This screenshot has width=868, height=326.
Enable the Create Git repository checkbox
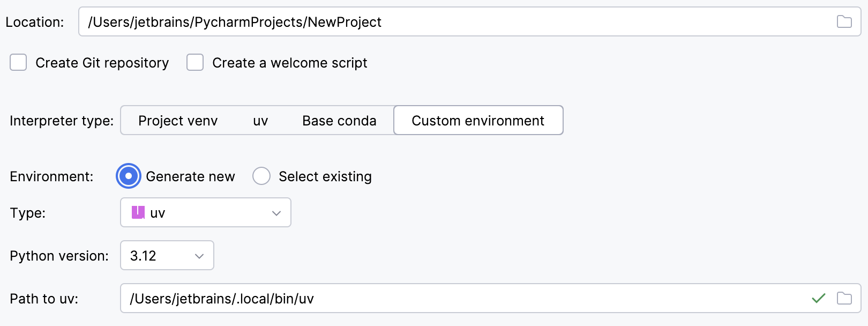19,63
